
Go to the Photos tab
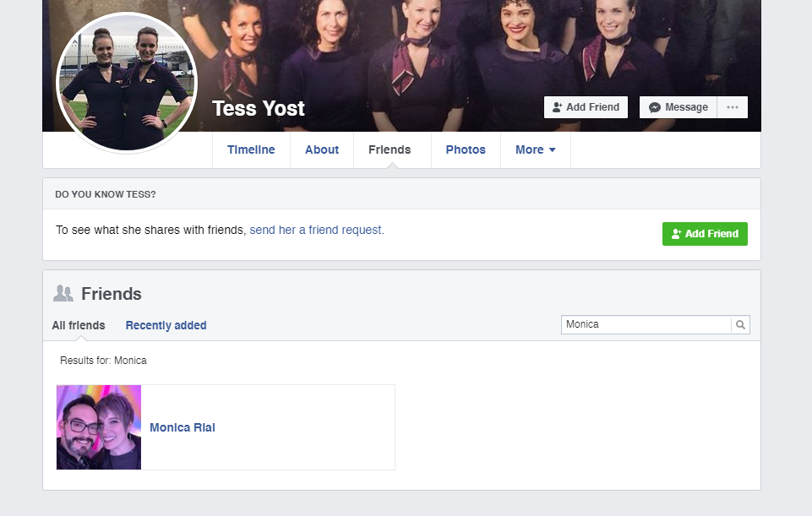466,149
